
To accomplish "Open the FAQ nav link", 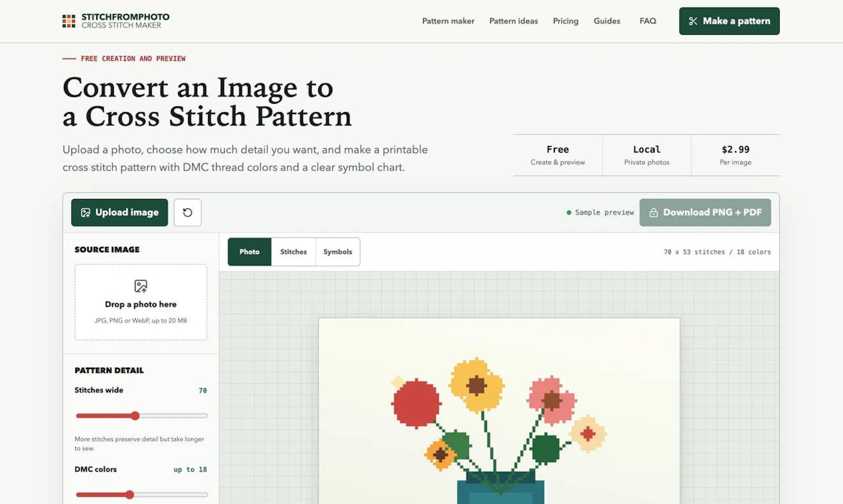I will point(648,21).
